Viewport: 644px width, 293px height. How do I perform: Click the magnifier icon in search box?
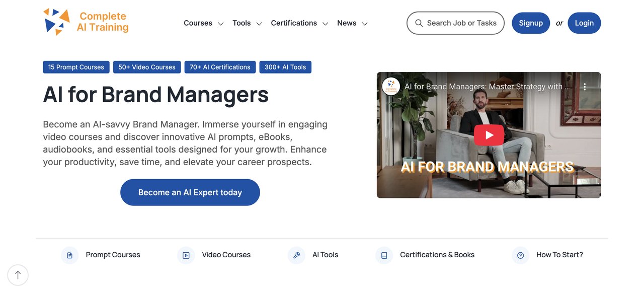point(419,23)
